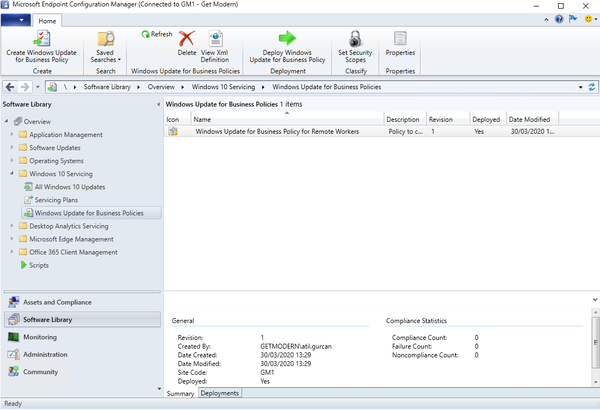Switch to the Deployments tab
The image size is (600, 410).
[220, 393]
